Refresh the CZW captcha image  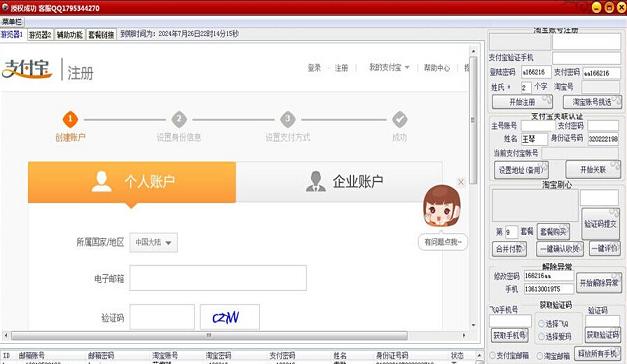230,317
